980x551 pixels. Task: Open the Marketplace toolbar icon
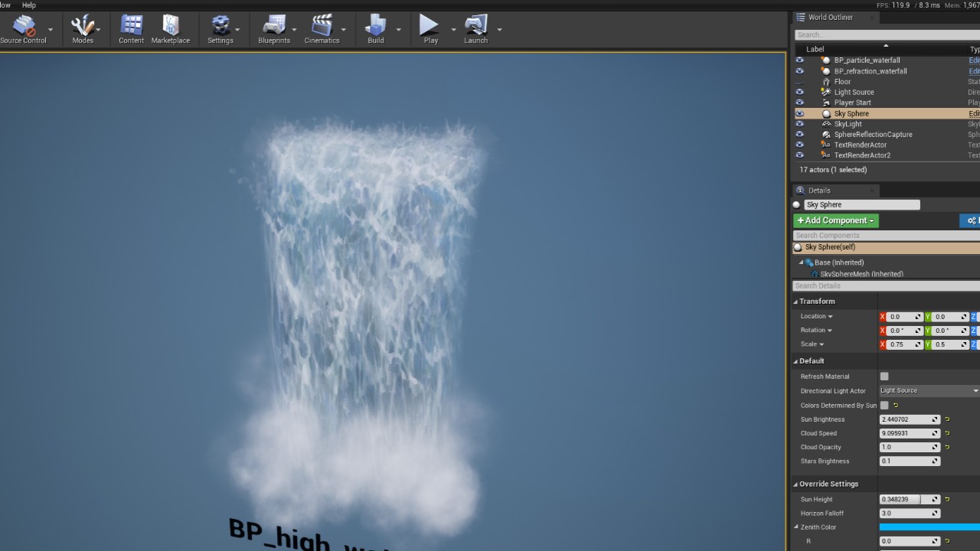tap(170, 29)
